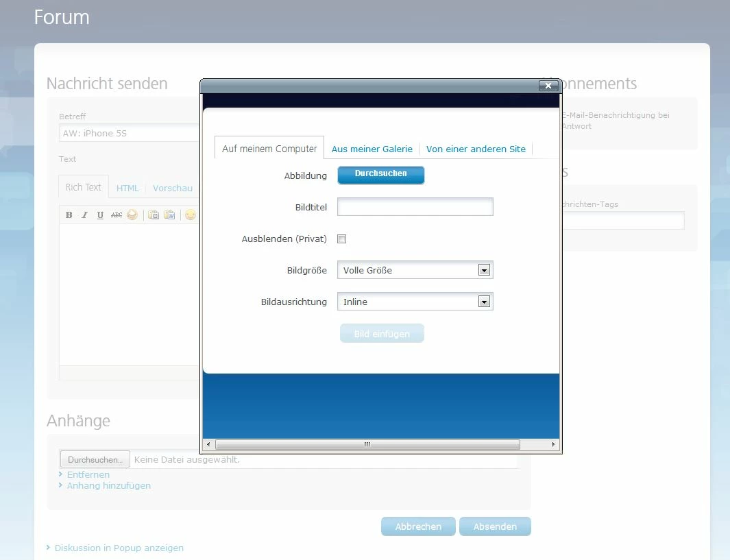Apply strikethrough ABC formatting

point(117,215)
